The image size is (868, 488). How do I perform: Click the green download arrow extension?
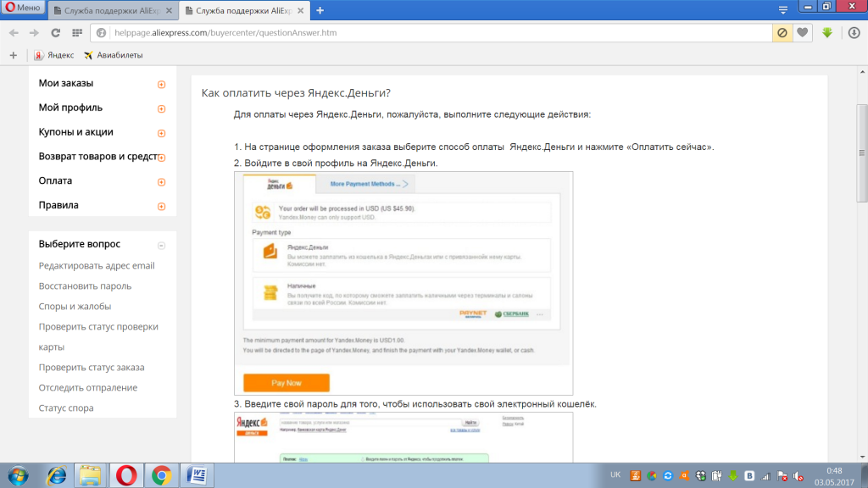(827, 33)
